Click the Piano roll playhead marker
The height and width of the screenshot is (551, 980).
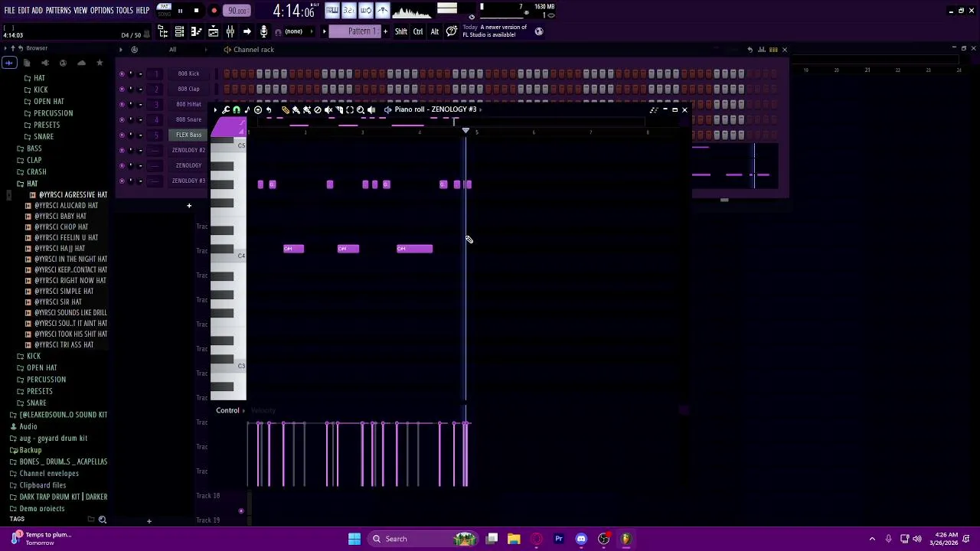tap(465, 131)
